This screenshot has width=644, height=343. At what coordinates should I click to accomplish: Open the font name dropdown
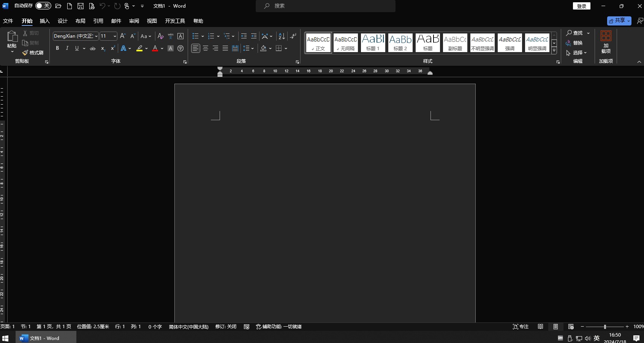[x=96, y=36]
